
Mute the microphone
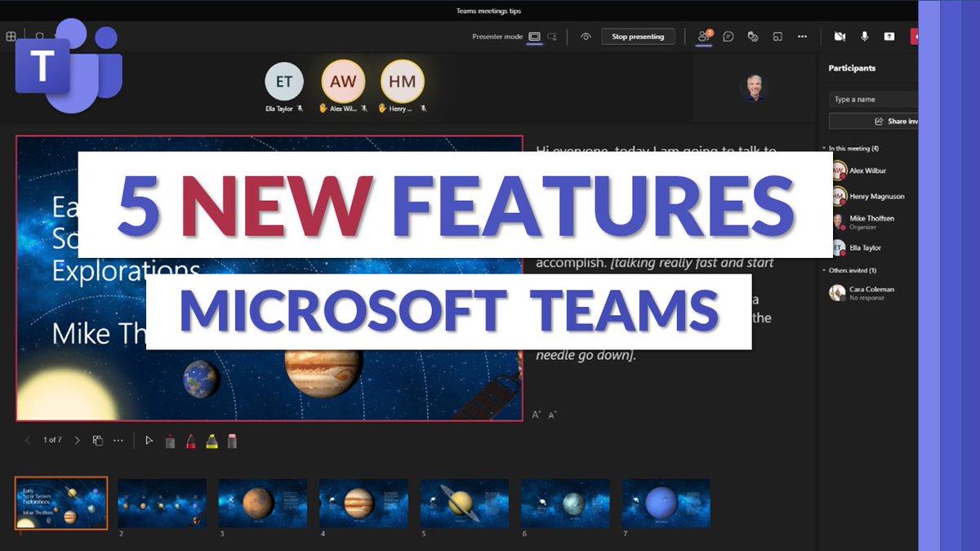click(x=864, y=37)
